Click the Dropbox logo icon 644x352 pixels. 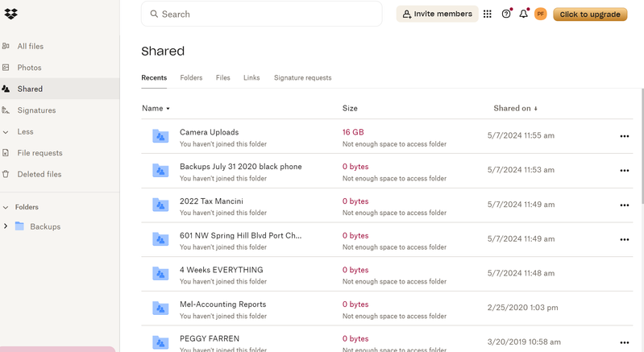click(x=11, y=14)
